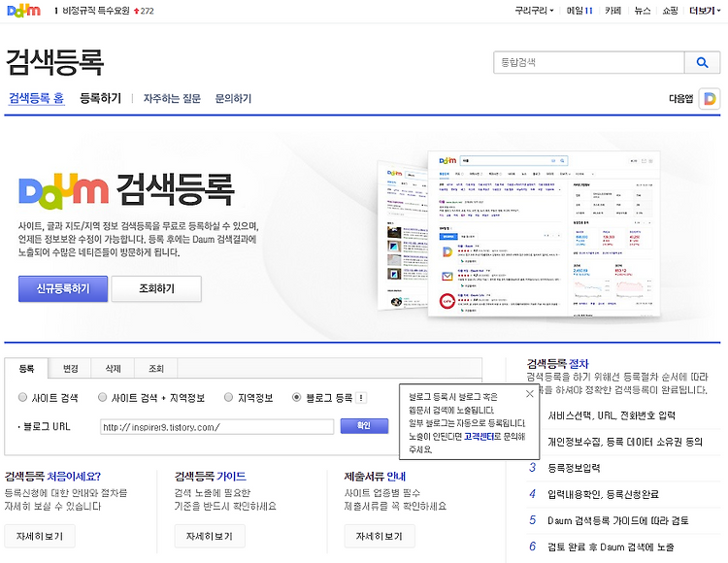
Task: Focus the 통합검색 search input field
Action: (x=589, y=63)
